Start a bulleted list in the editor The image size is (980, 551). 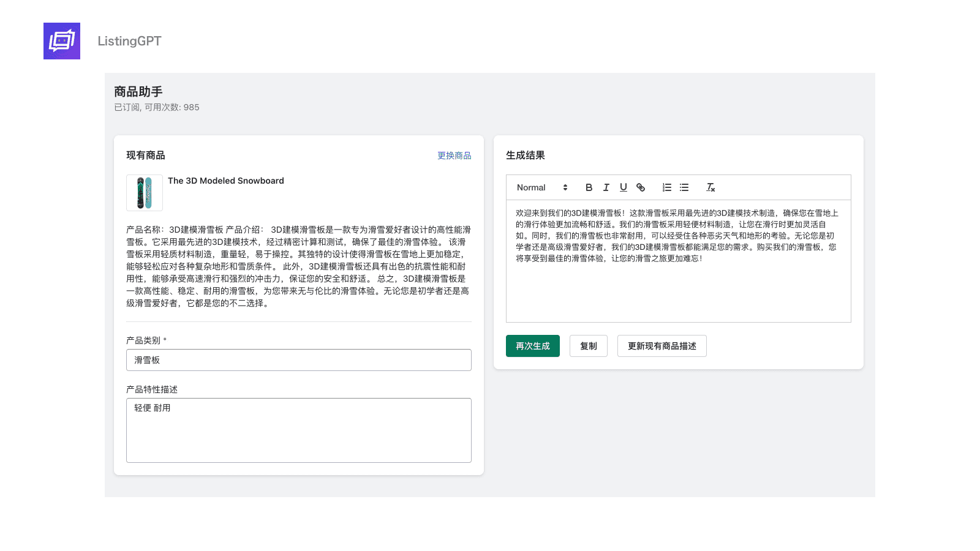tap(684, 187)
